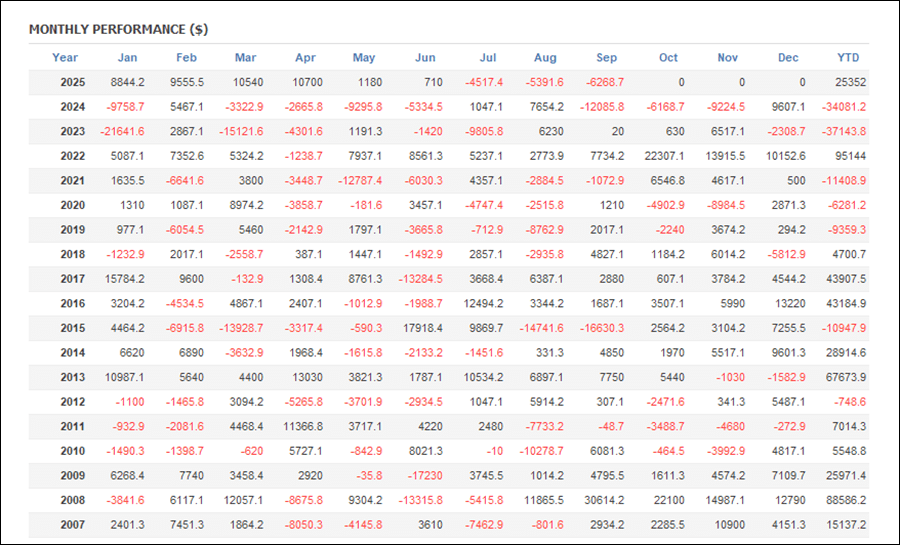Click the YTD column header

tap(848, 58)
